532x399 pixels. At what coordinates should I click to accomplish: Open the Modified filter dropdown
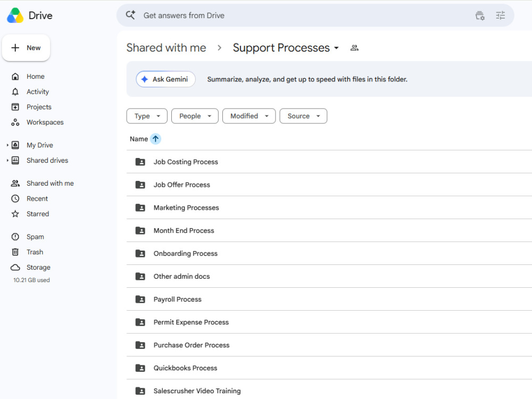coord(248,116)
